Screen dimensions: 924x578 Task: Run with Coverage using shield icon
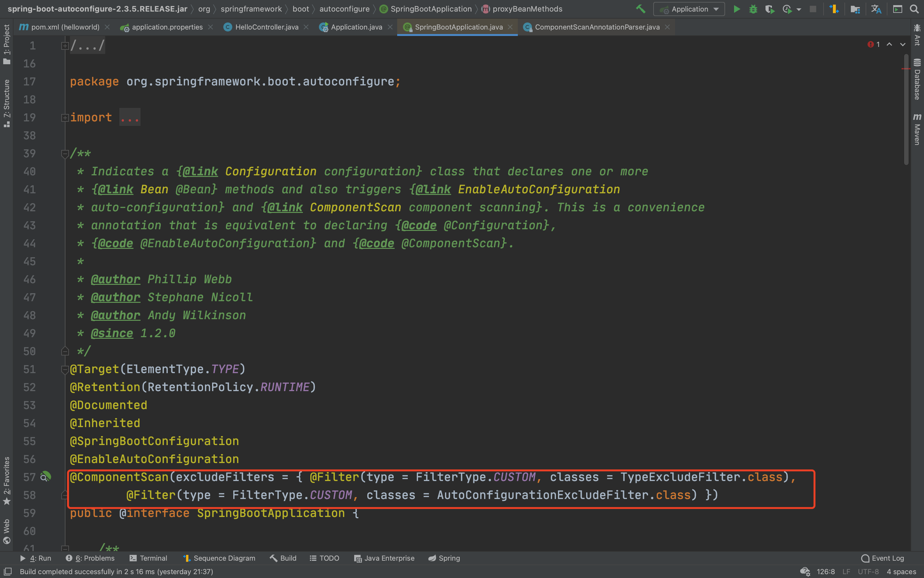tap(770, 9)
